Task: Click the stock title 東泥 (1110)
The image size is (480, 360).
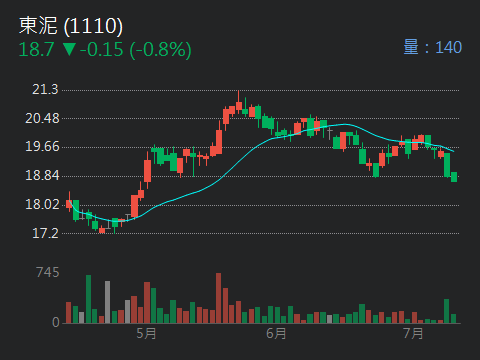Action: (x=71, y=26)
